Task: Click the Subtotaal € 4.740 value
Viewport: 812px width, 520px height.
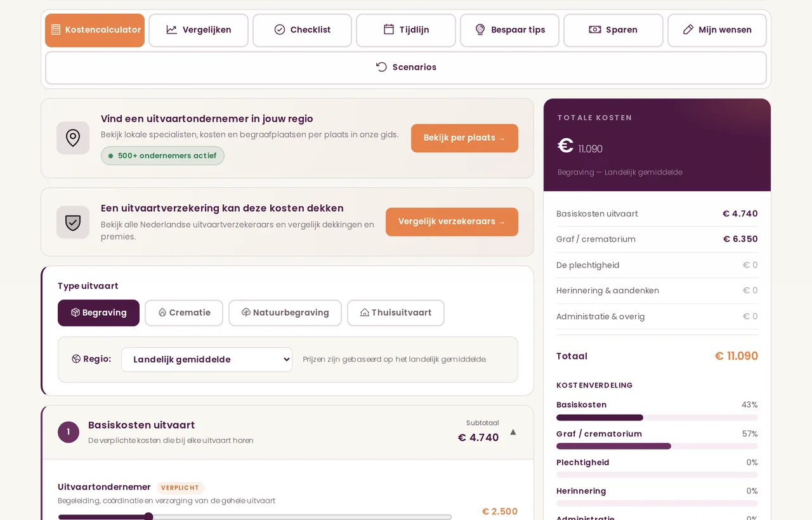Action: pos(478,438)
